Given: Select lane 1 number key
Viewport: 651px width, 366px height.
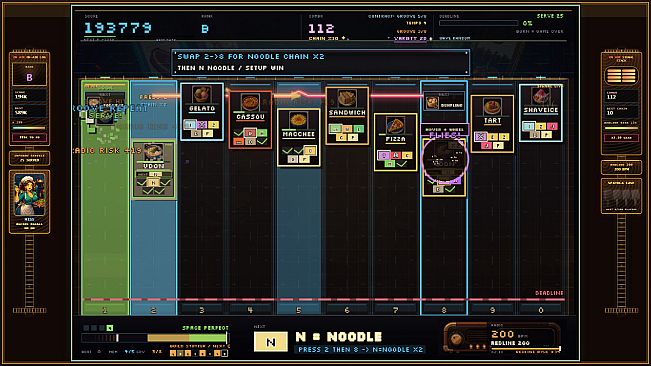Looking at the screenshot, I should pos(105,310).
